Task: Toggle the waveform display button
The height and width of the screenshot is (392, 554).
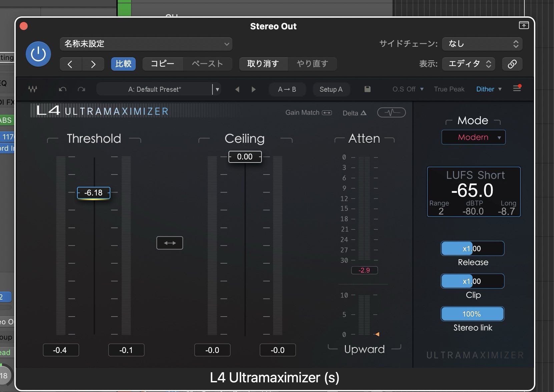Action: click(x=392, y=113)
